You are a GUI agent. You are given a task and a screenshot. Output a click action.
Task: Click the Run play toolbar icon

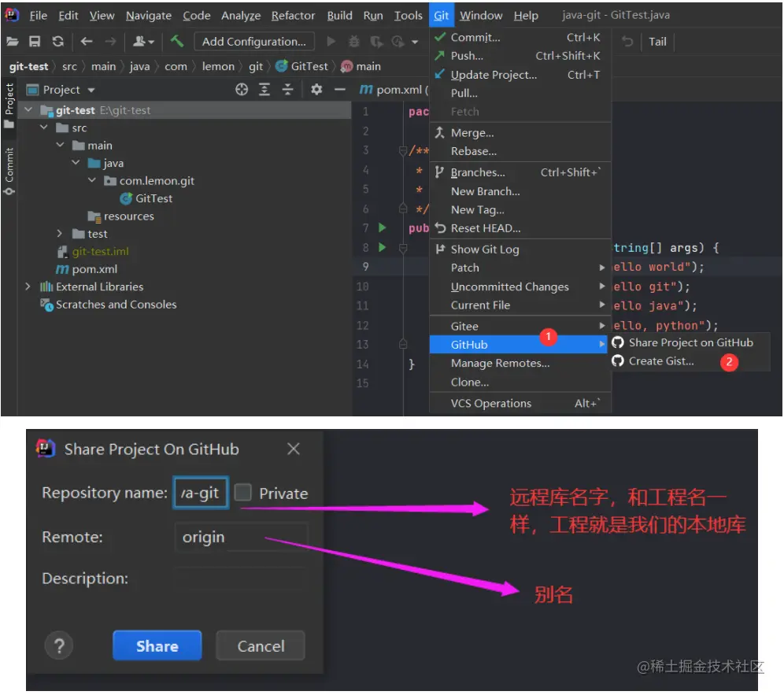pyautogui.click(x=331, y=42)
